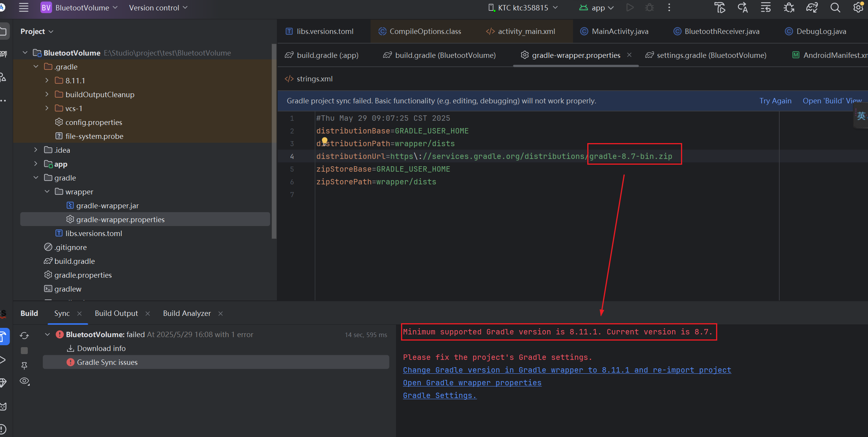Screen dimensions: 868x437
Task: Select .gitignore file in project tree
Action: coord(71,247)
